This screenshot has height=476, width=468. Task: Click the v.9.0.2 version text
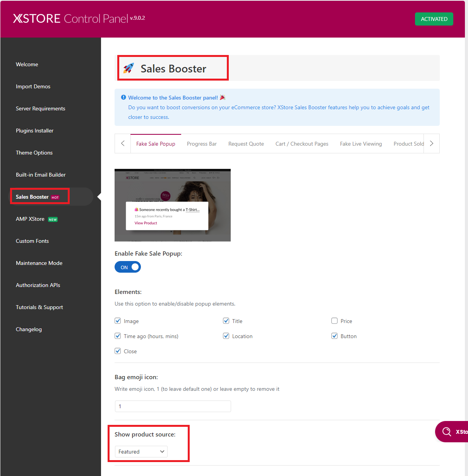tap(137, 18)
